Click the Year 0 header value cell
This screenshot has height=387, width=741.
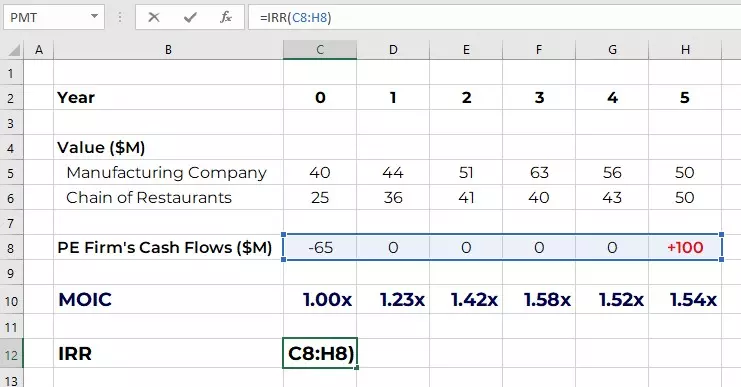pyautogui.click(x=320, y=98)
